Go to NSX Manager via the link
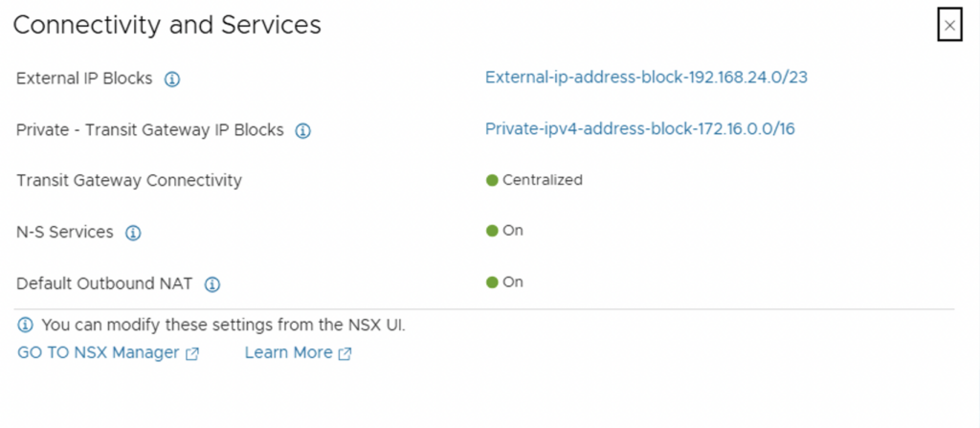Image resolution: width=980 pixels, height=428 pixels. pos(99,352)
